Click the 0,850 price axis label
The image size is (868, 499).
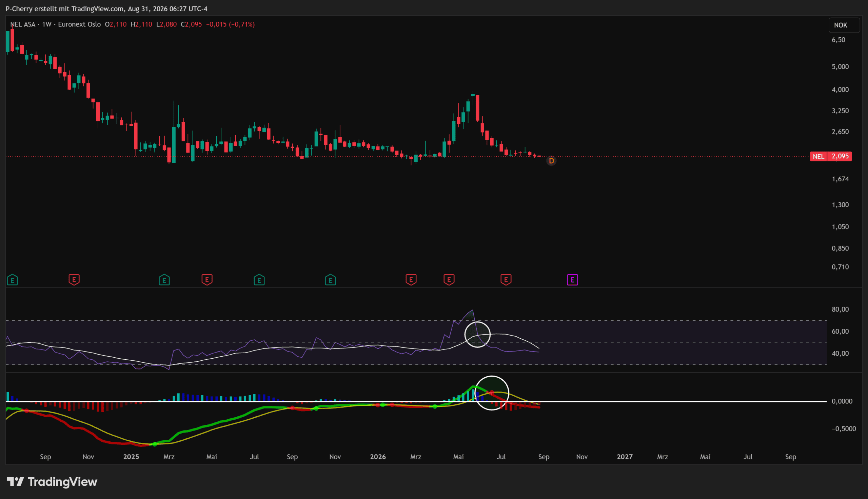(840, 248)
